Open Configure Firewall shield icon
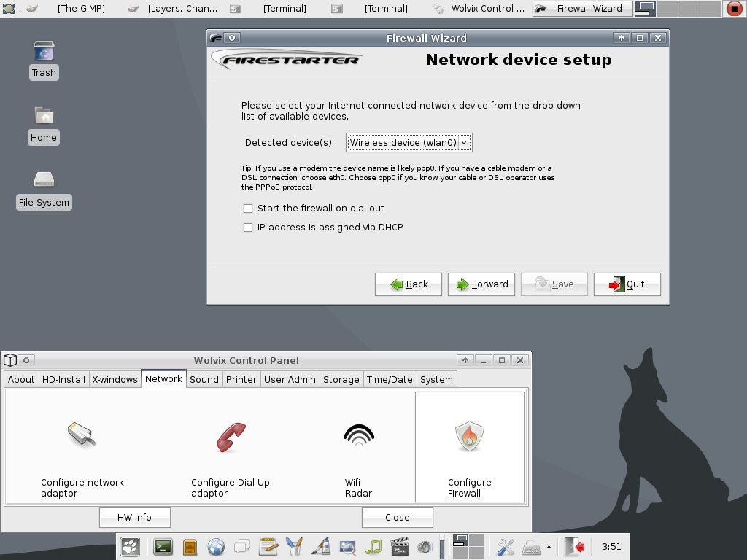 [x=470, y=436]
